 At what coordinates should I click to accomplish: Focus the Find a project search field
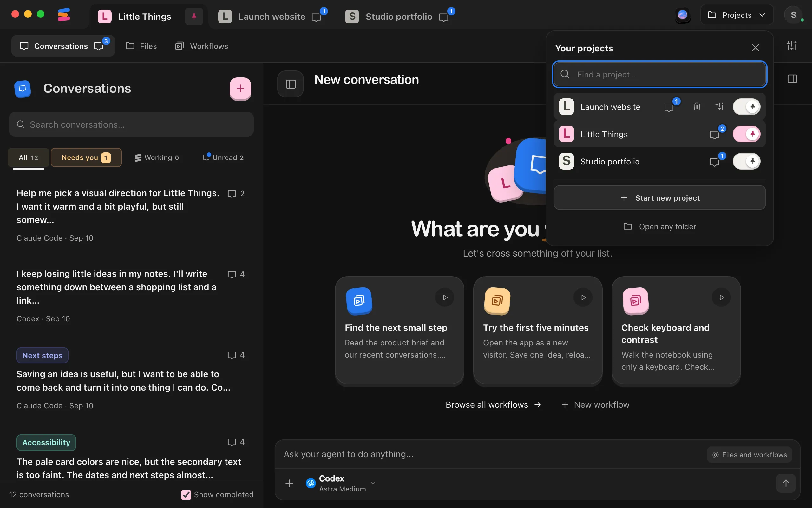[660, 74]
